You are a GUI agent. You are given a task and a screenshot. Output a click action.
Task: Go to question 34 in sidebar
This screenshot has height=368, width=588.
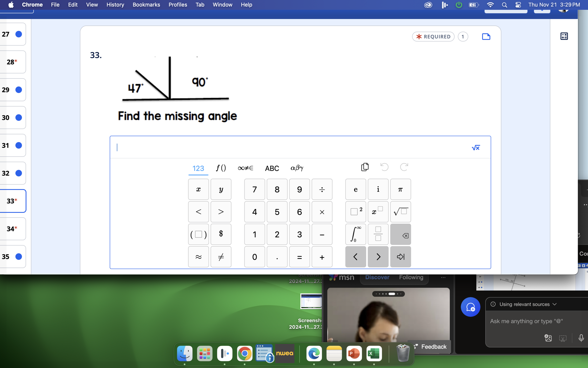click(x=13, y=229)
